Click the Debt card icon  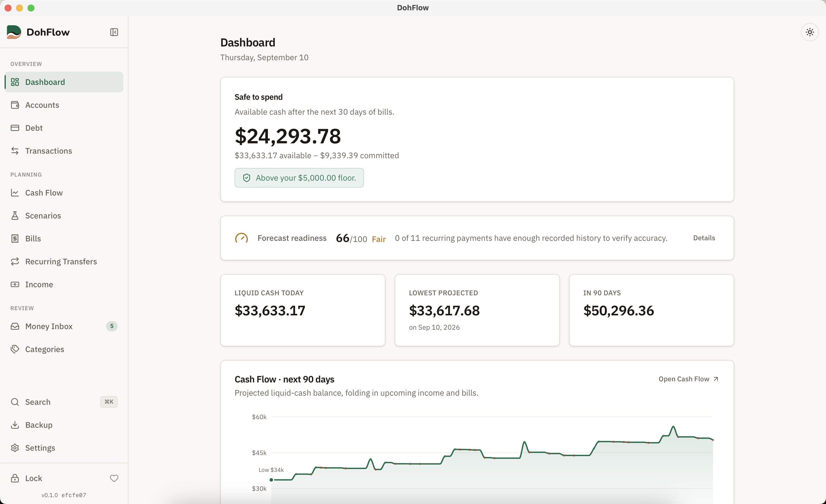click(15, 128)
